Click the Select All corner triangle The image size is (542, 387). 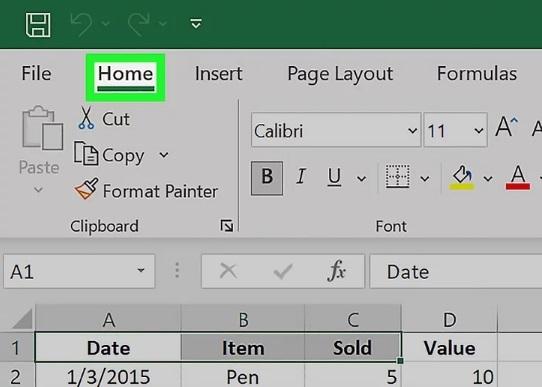tap(22, 318)
